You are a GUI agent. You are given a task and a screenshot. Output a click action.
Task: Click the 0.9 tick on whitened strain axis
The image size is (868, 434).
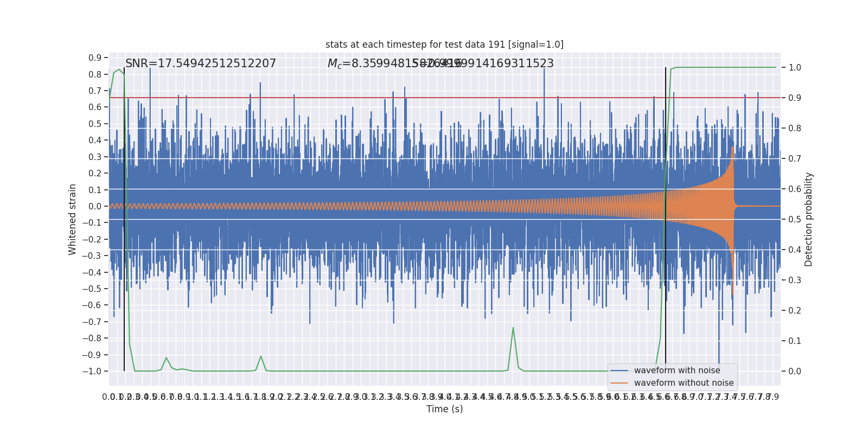click(94, 58)
